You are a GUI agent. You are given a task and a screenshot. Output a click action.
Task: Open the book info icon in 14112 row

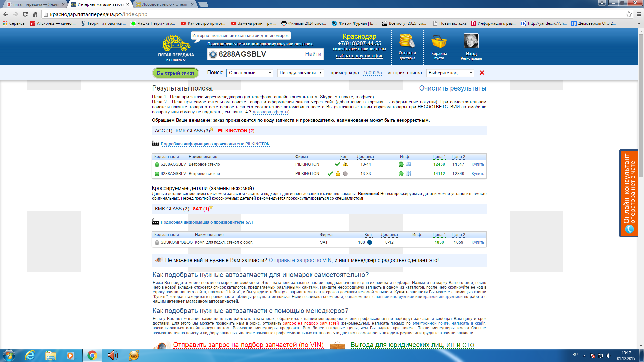pos(408,174)
